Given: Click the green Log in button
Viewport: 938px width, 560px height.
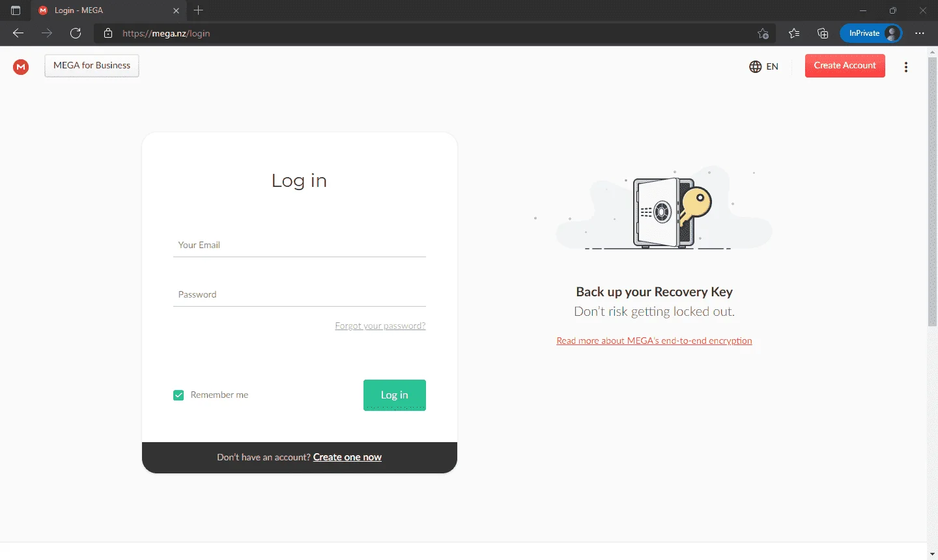Looking at the screenshot, I should 395,395.
